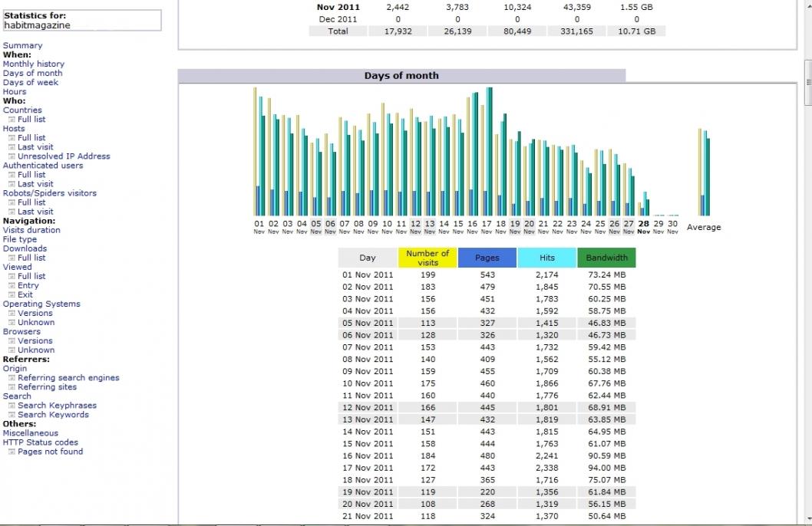Open Browsers section link

[x=21, y=331]
